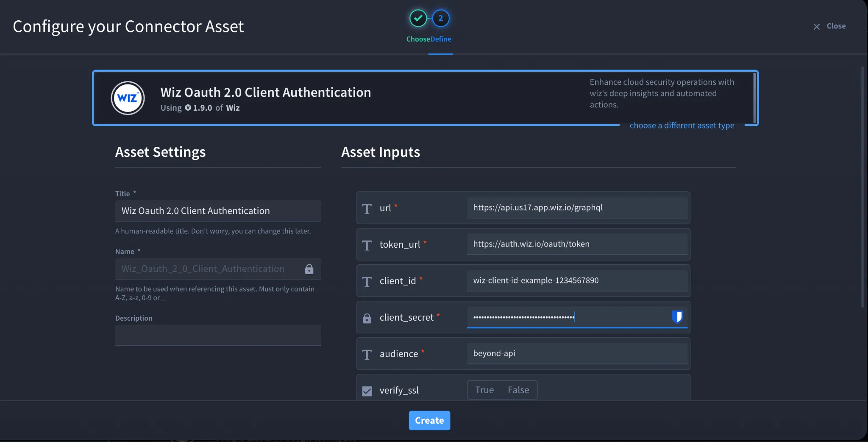
Task: Click the asset card description scrollbar
Action: pyautogui.click(x=754, y=98)
